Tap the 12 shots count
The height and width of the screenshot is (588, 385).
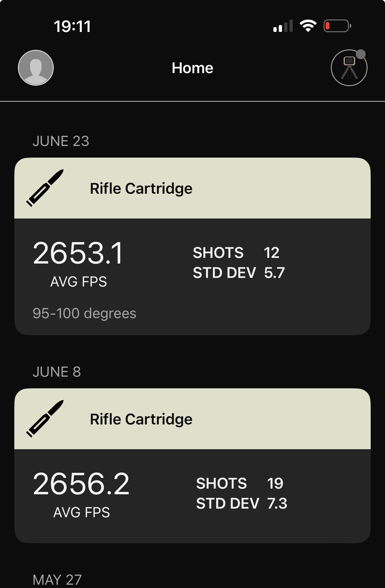272,253
